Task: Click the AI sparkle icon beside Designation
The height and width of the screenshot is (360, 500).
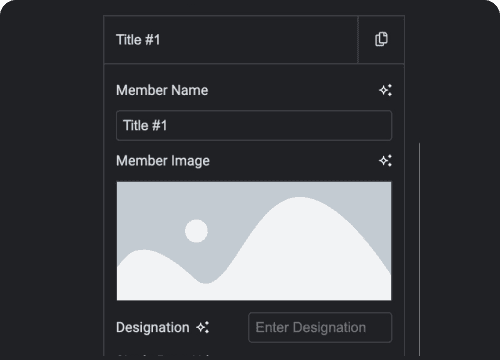Action: [x=203, y=327]
